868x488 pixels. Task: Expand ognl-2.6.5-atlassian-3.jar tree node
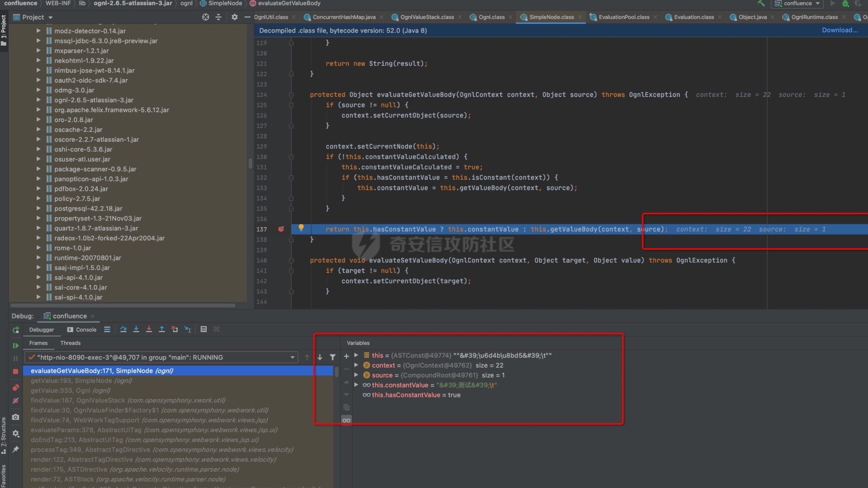point(38,100)
